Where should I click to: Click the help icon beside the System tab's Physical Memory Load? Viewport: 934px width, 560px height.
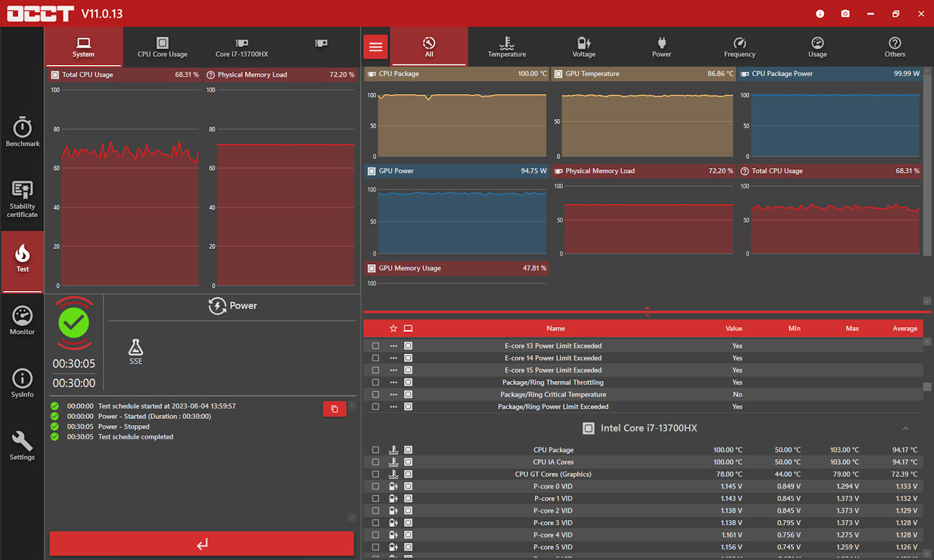pyautogui.click(x=210, y=75)
